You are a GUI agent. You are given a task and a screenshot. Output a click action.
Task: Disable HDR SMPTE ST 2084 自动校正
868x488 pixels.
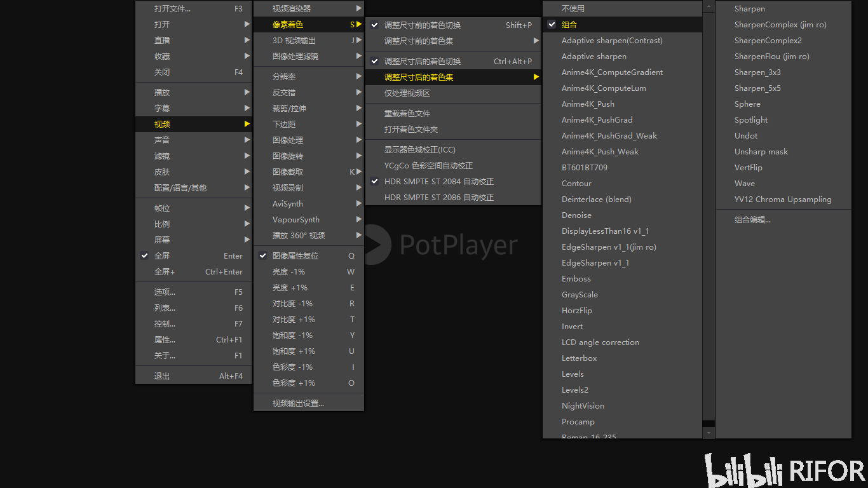(453, 181)
